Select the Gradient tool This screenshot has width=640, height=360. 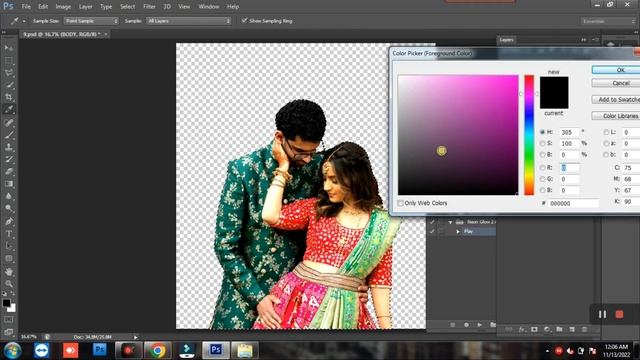click(x=9, y=184)
